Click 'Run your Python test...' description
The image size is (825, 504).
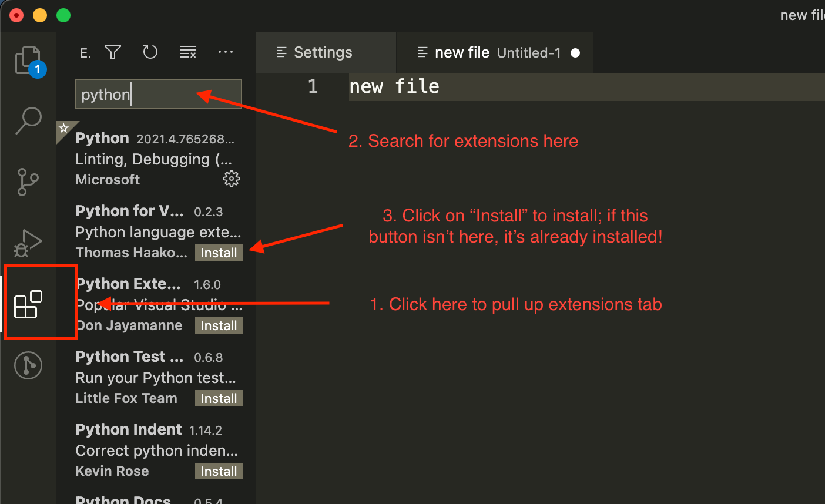click(x=156, y=378)
